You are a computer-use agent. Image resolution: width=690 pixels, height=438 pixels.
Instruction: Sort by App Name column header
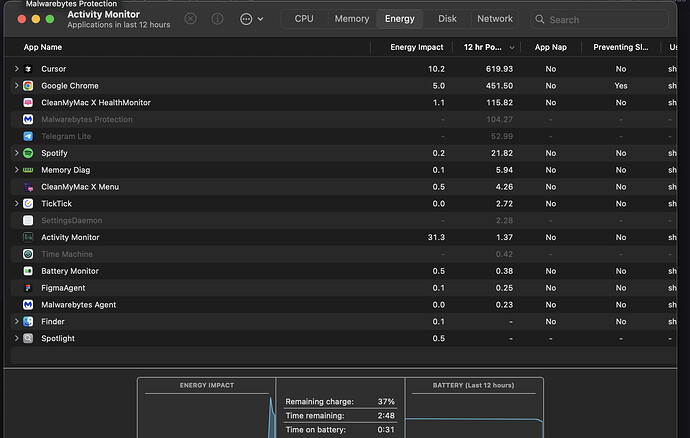pyautogui.click(x=43, y=47)
